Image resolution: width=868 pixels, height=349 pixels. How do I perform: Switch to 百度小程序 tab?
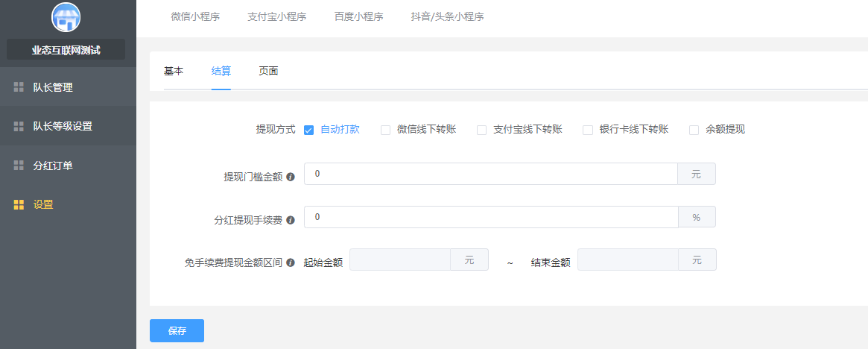point(358,16)
